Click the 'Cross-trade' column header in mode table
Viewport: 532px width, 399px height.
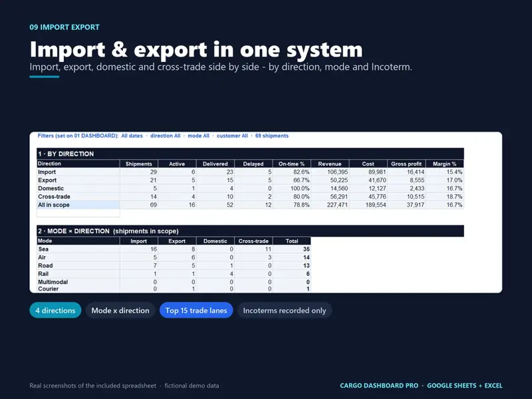click(x=253, y=241)
